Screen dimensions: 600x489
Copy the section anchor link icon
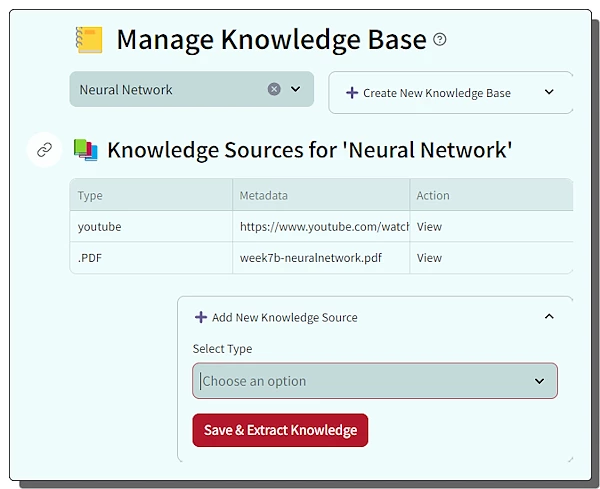tap(44, 150)
